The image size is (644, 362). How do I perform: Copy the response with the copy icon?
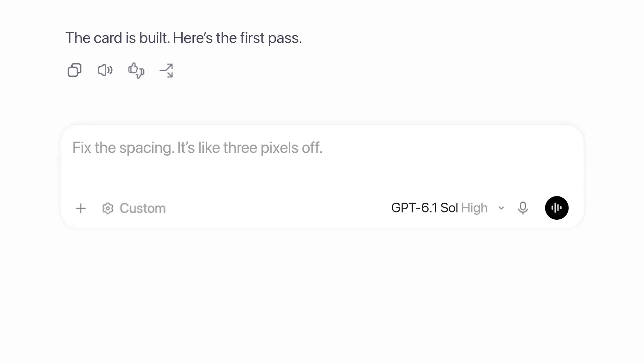click(75, 70)
